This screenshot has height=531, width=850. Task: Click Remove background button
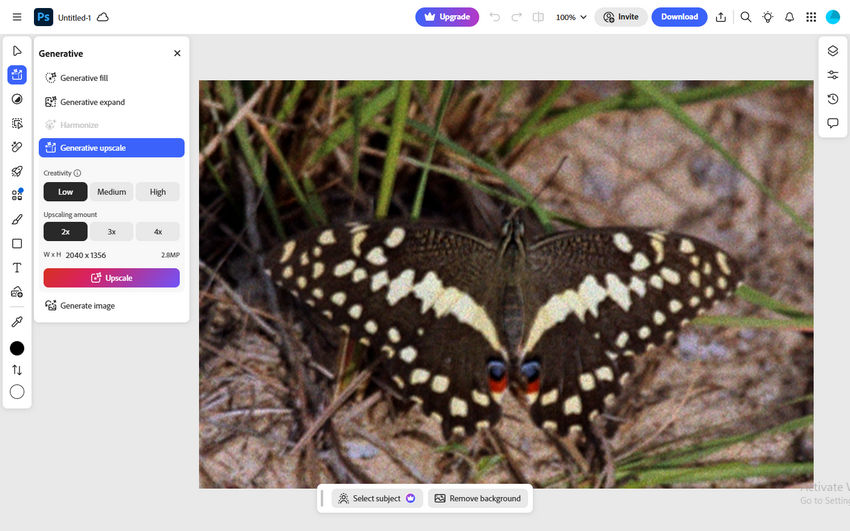[x=478, y=498]
